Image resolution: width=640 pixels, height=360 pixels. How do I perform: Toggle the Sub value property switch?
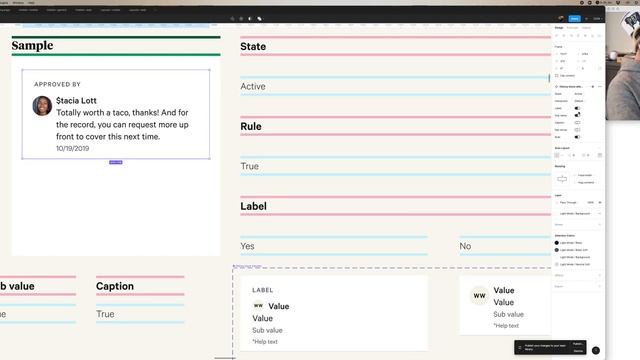click(x=577, y=116)
